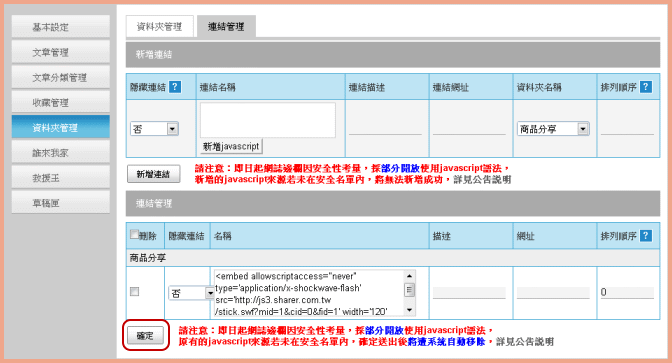Click scrollbar up arrow in embed code textarea

click(409, 276)
